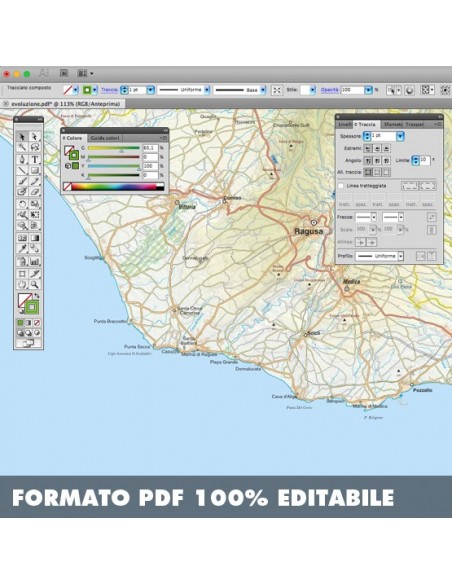Viewport: 452px width, 584px height.
Task: Select the Paintbrush tool
Action: [22, 181]
